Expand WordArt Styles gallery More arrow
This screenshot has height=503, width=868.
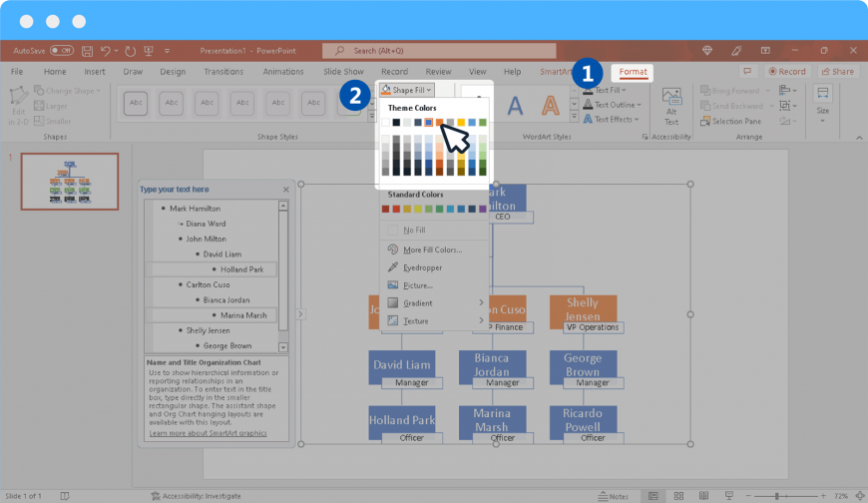pos(574,117)
